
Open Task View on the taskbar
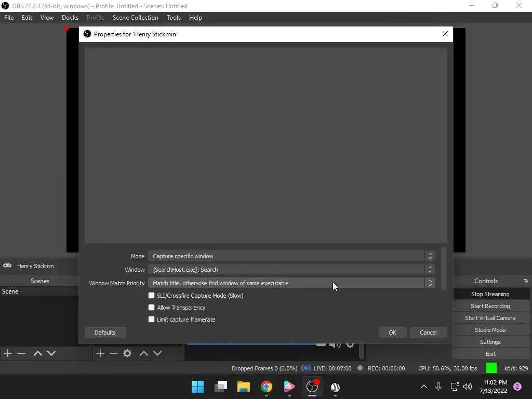(x=220, y=387)
